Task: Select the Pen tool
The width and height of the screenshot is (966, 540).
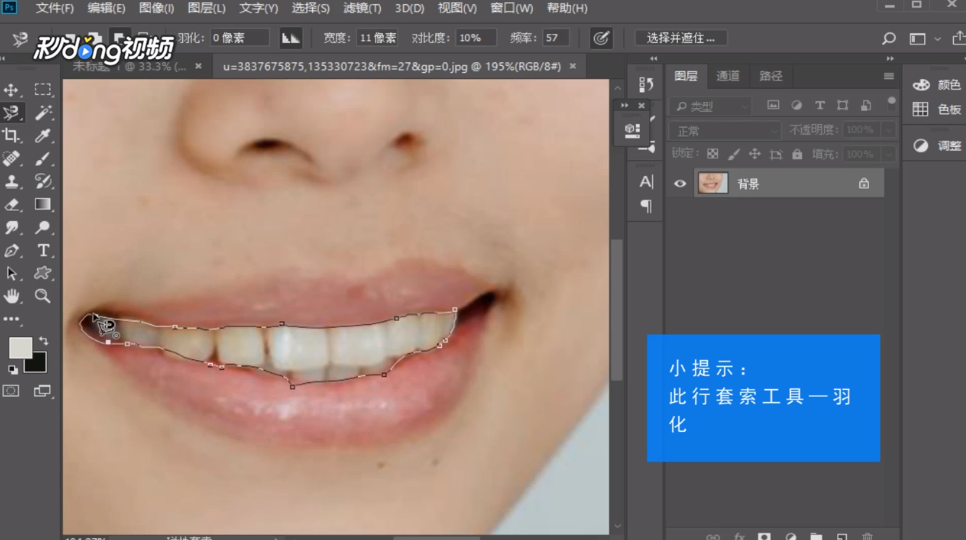Action: point(11,251)
